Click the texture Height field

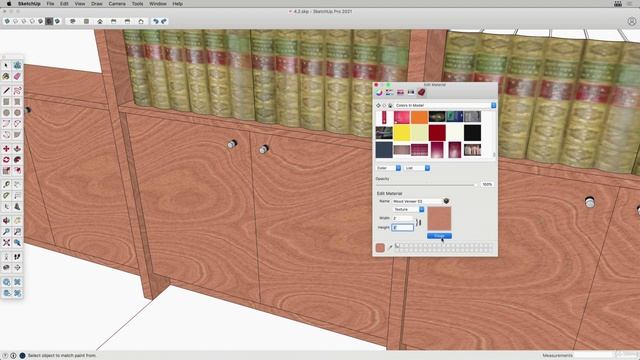click(x=403, y=227)
